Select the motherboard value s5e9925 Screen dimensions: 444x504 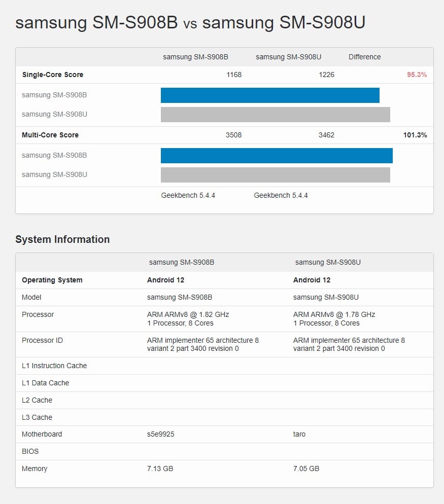(161, 434)
